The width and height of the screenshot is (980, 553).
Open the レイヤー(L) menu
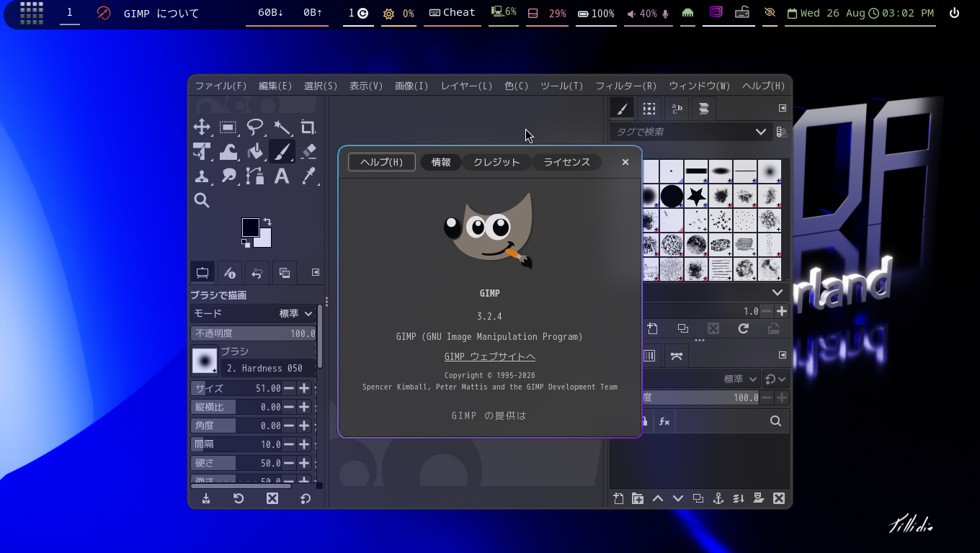click(466, 86)
